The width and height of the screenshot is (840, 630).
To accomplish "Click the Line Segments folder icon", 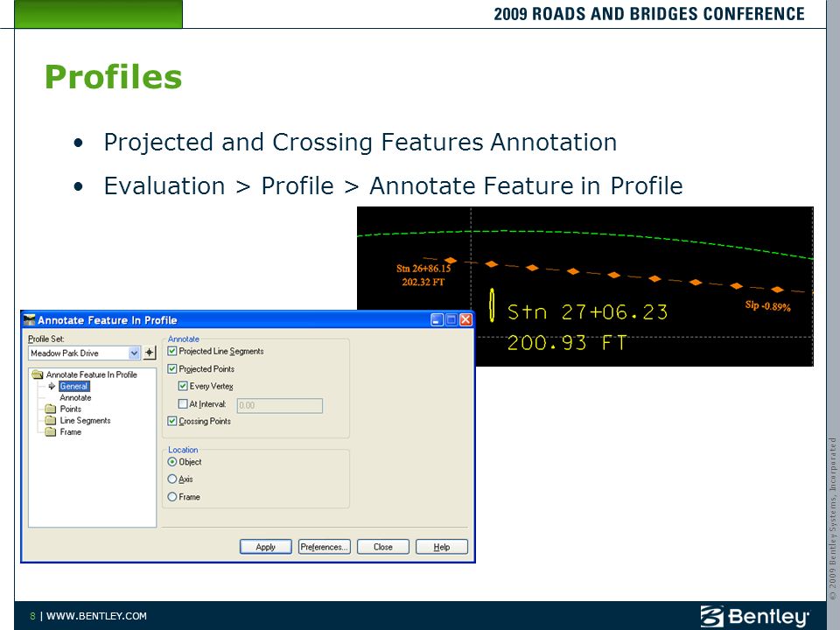I will pos(51,420).
